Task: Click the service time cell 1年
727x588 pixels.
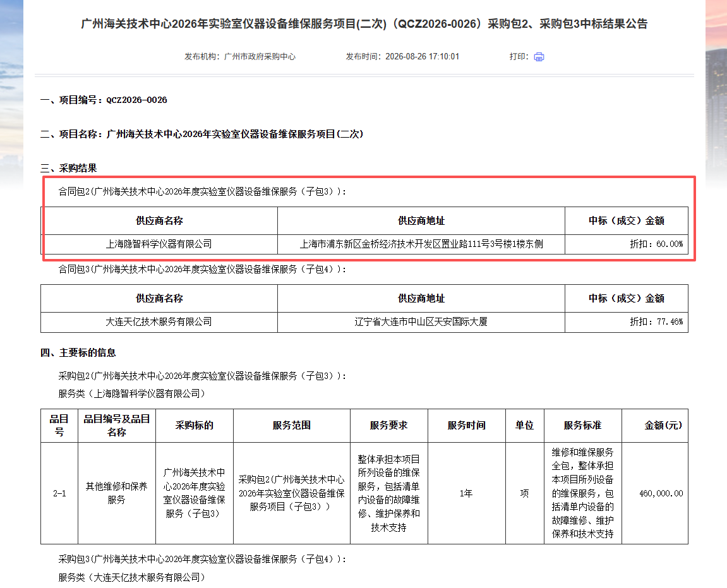Action: point(466,493)
